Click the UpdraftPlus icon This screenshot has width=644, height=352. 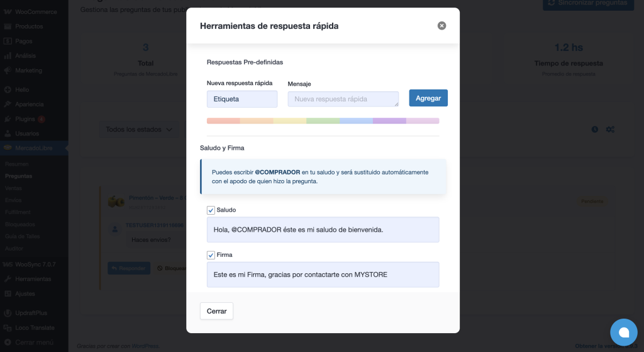[8, 313]
